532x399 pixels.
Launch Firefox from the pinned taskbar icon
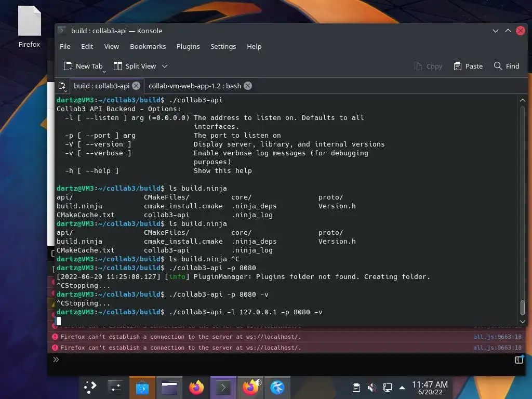(x=196, y=387)
